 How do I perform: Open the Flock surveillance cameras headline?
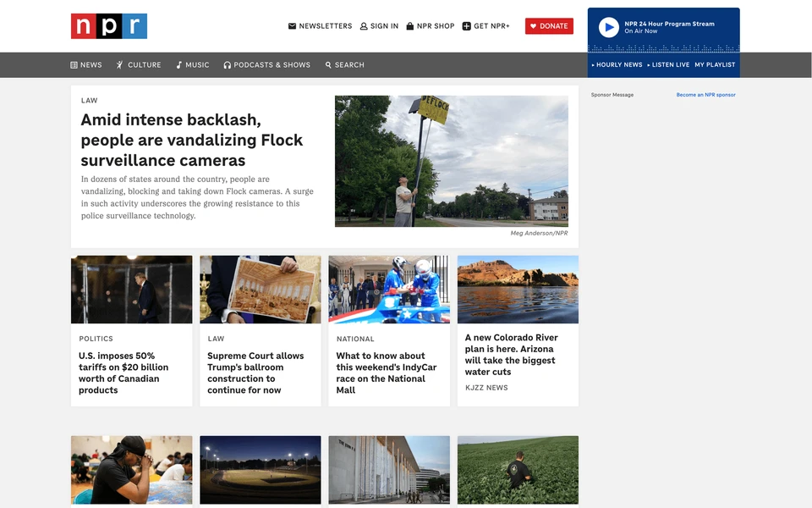coord(192,140)
